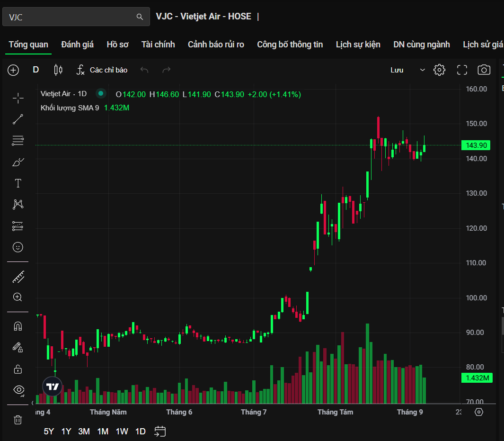Click the Tháng 7 time axis label
Image resolution: width=504 pixels, height=441 pixels.
254,412
